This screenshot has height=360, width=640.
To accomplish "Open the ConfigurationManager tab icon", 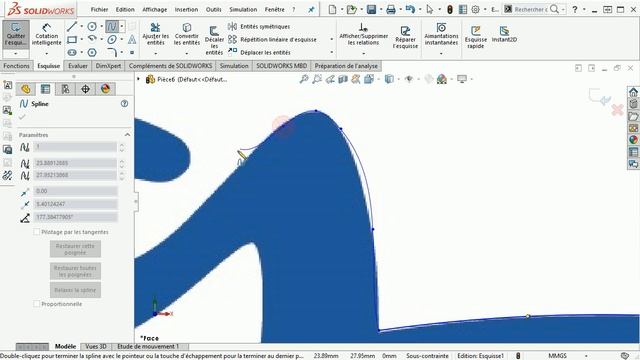I will [x=65, y=89].
